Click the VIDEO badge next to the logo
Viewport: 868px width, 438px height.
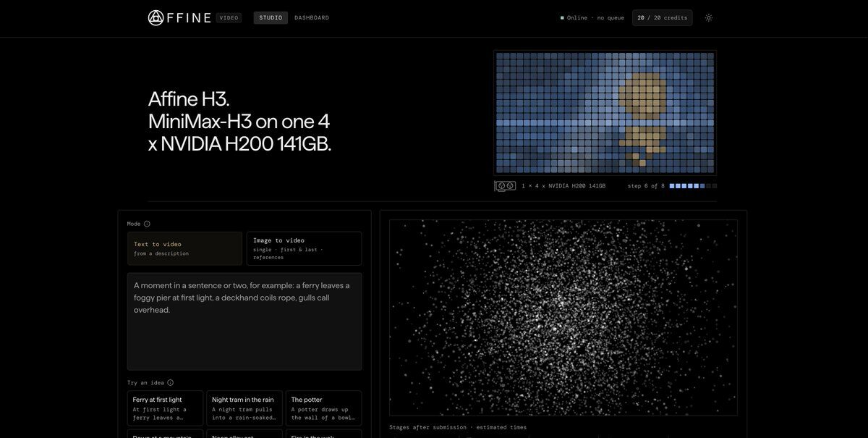point(229,17)
